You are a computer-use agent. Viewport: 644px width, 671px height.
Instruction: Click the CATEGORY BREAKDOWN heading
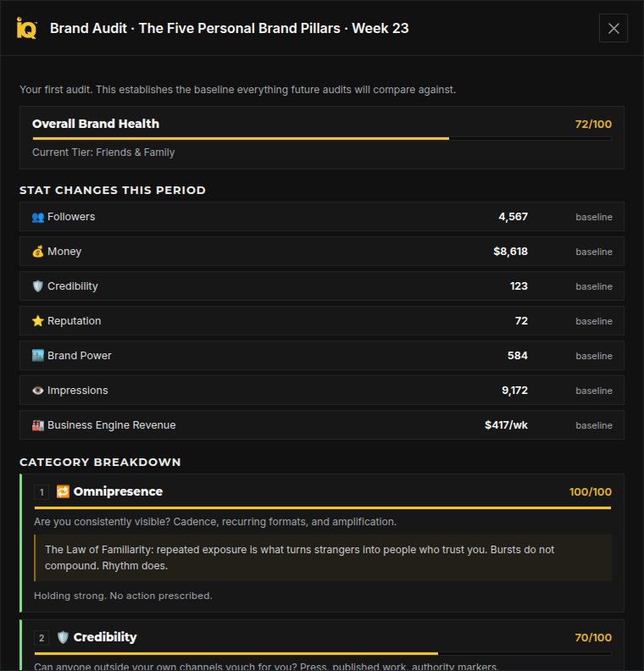pyautogui.click(x=100, y=463)
